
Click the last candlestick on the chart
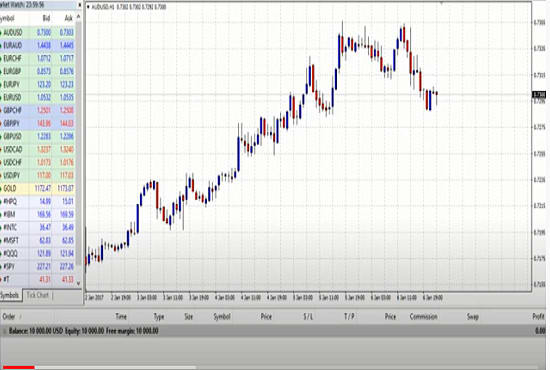(x=437, y=94)
